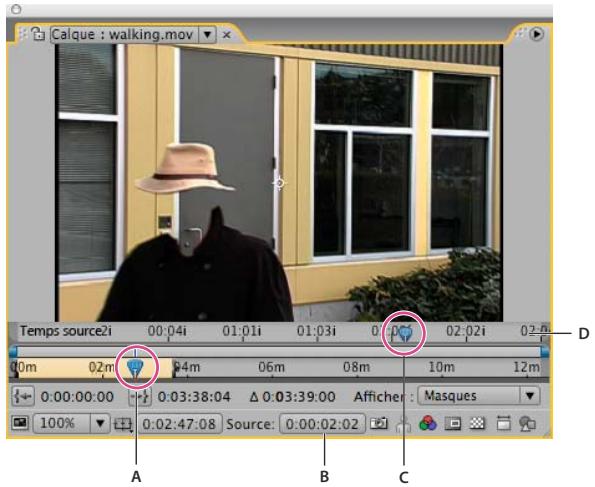Screen dimensions: 595x487
Task: Open the 100% magnification dropdown
Action: coord(71,424)
